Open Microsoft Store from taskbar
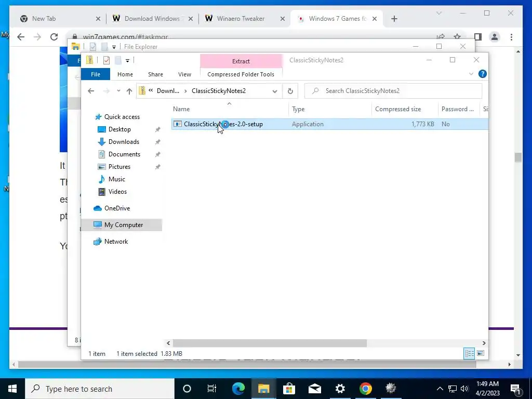The image size is (532, 399). click(289, 389)
